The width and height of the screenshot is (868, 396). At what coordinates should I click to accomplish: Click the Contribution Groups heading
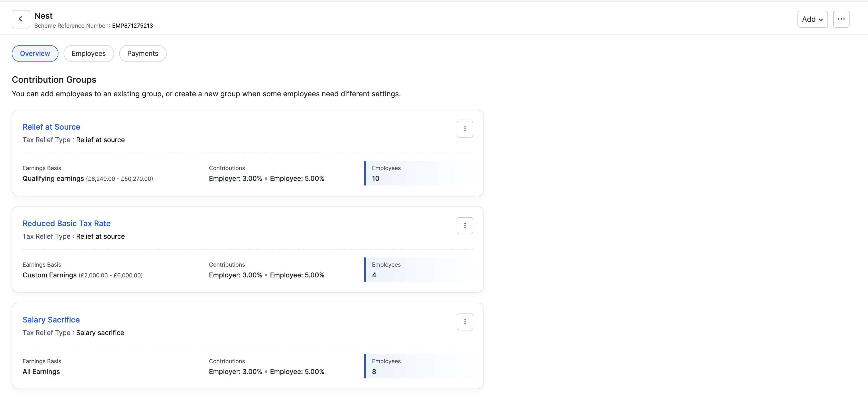[x=54, y=80]
